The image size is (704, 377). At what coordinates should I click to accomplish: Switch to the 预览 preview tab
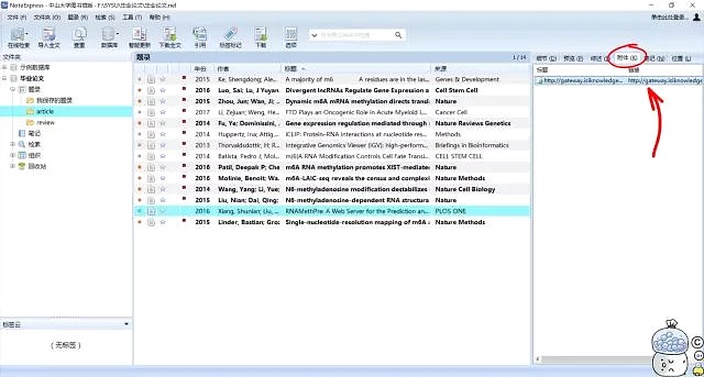[x=573, y=58]
